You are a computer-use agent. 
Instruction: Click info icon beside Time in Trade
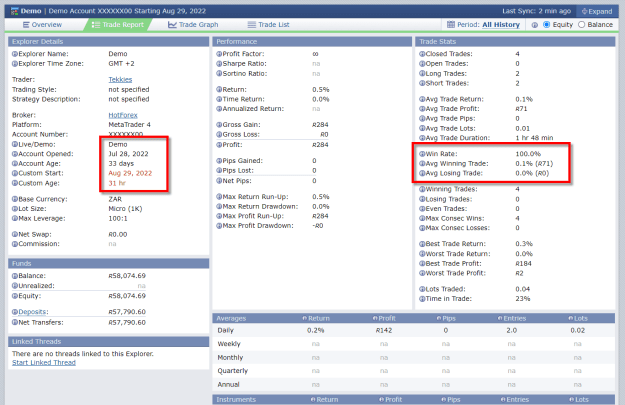click(422, 299)
